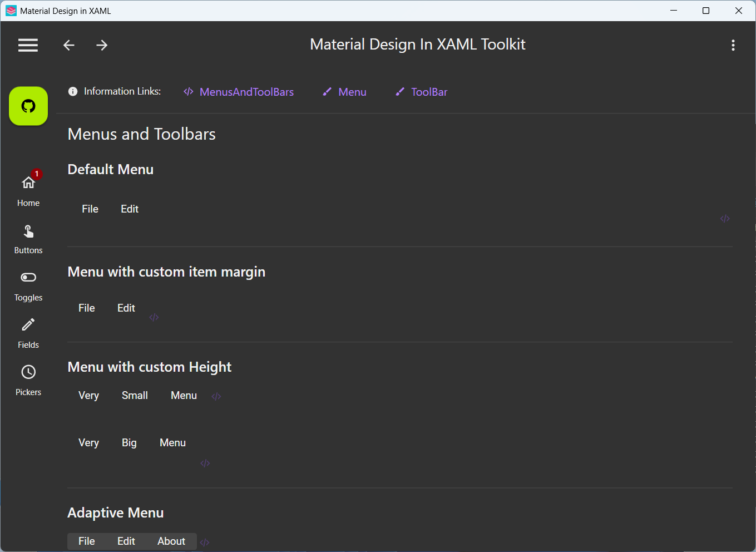Click Menu in the Very Small menu

[184, 396]
